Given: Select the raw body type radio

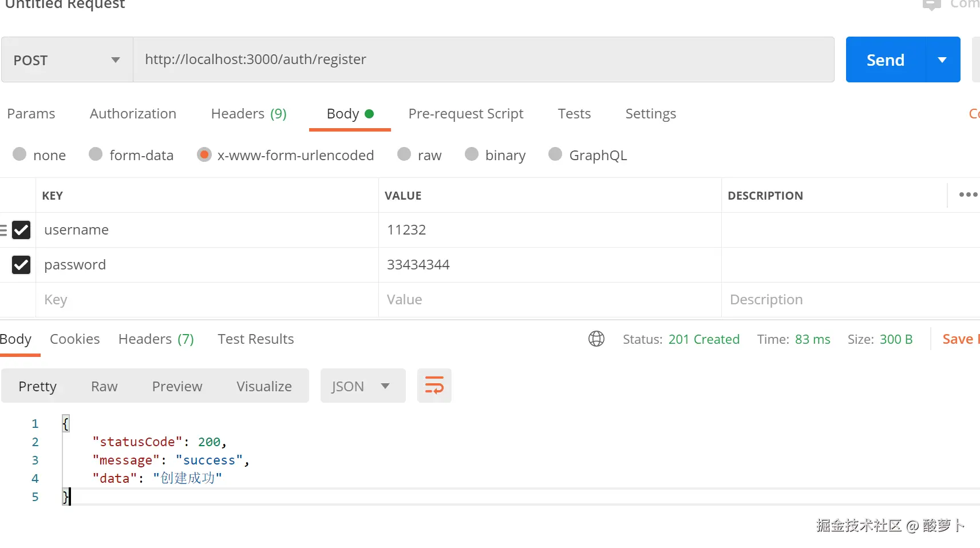Looking at the screenshot, I should (x=404, y=154).
